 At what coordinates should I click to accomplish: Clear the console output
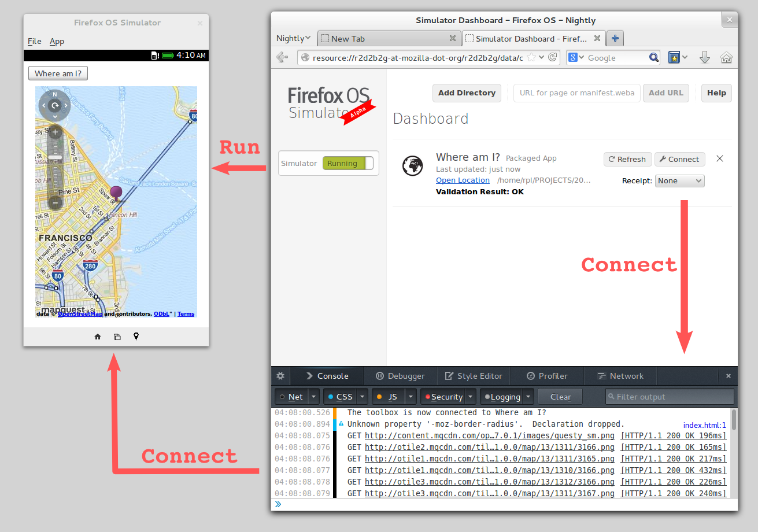click(x=560, y=397)
